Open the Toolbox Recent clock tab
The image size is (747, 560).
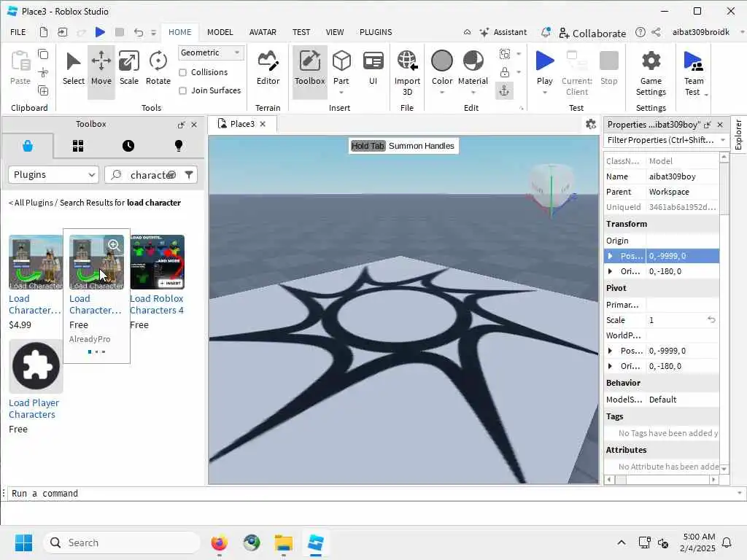[x=128, y=146]
